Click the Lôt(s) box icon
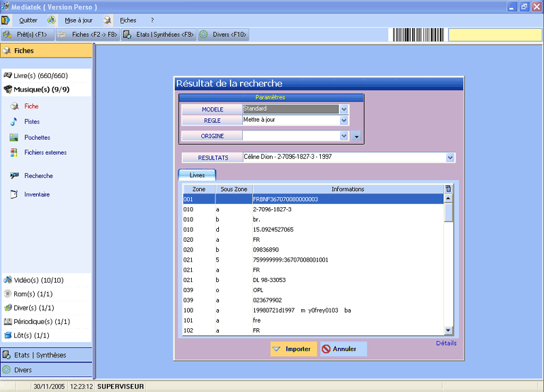544x392 pixels. point(7,335)
